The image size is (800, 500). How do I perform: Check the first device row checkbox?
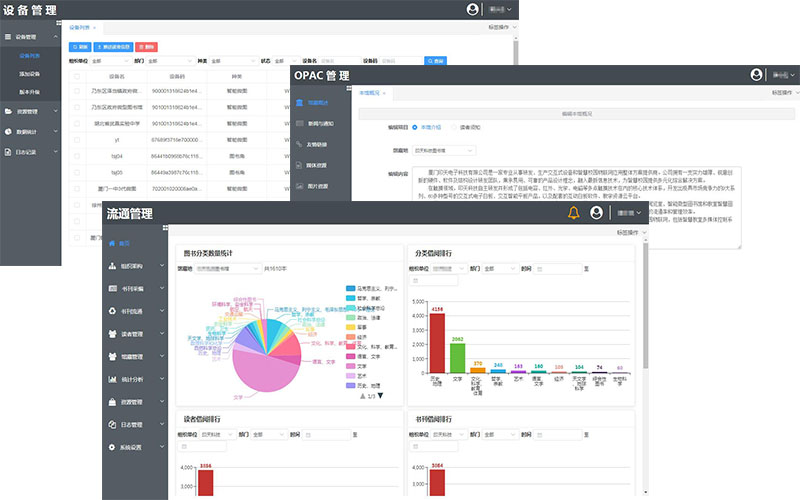click(x=77, y=91)
